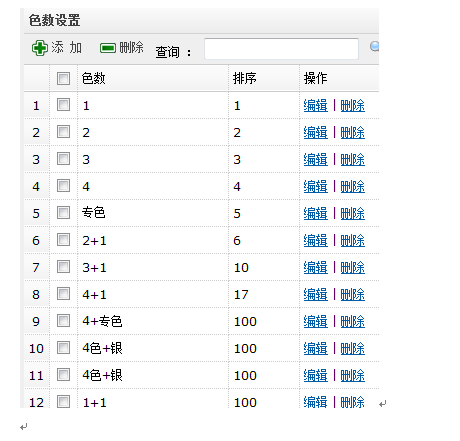Open 编辑 link for row 专色
Image resolution: width=460 pixels, height=441 pixels.
(x=316, y=213)
